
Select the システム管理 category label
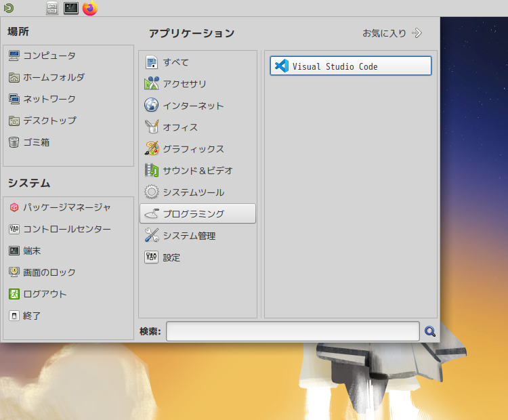point(189,236)
